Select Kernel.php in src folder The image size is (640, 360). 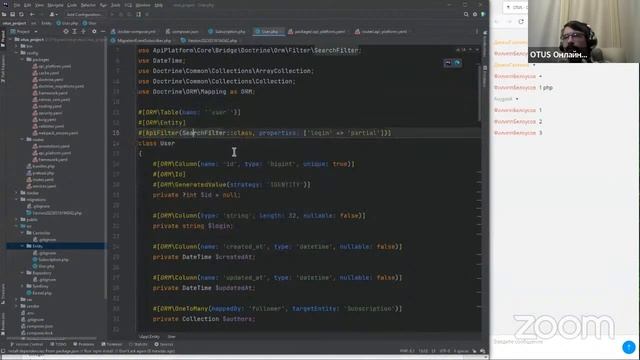pos(39,293)
